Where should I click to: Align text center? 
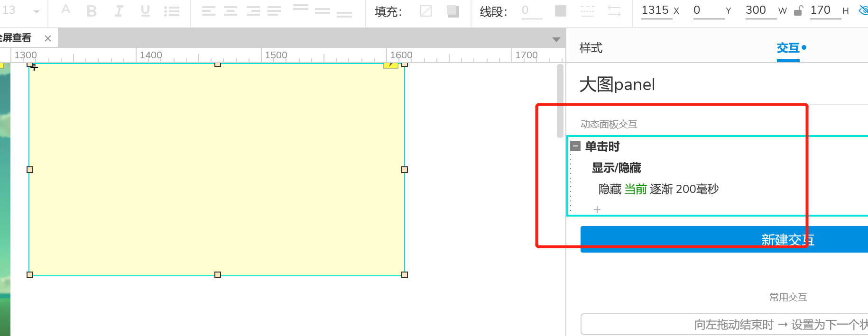[x=231, y=11]
